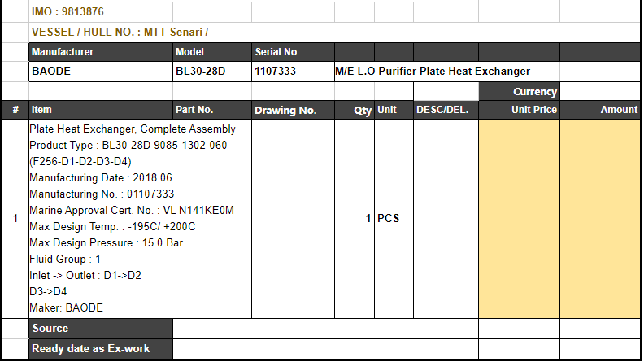The width and height of the screenshot is (644, 362).
Task: Select row number 1 cell
Action: click(15, 219)
